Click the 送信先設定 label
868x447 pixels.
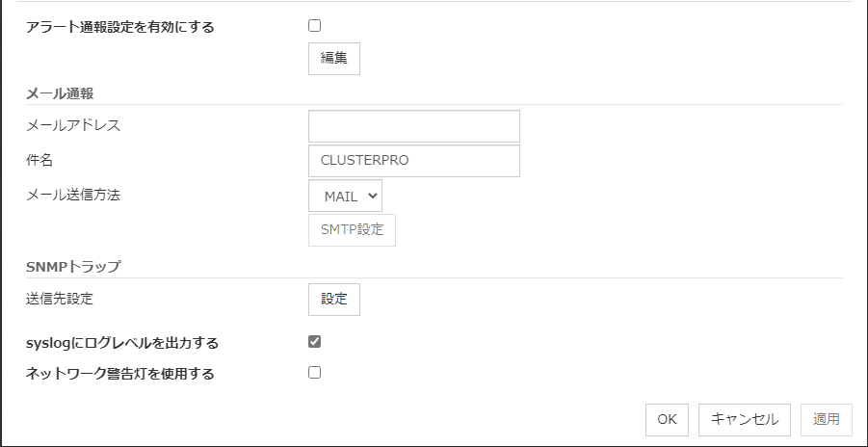pyautogui.click(x=60, y=299)
